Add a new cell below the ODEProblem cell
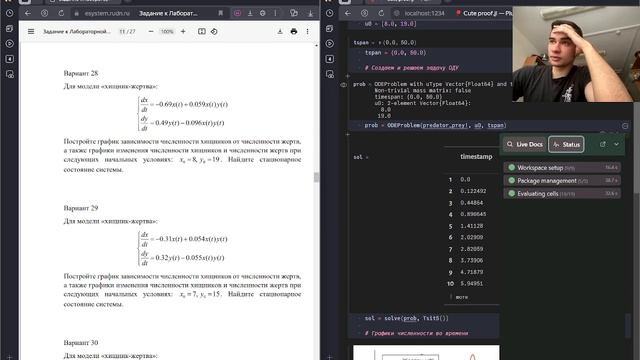The height and width of the screenshot is (360, 640). [347, 134]
